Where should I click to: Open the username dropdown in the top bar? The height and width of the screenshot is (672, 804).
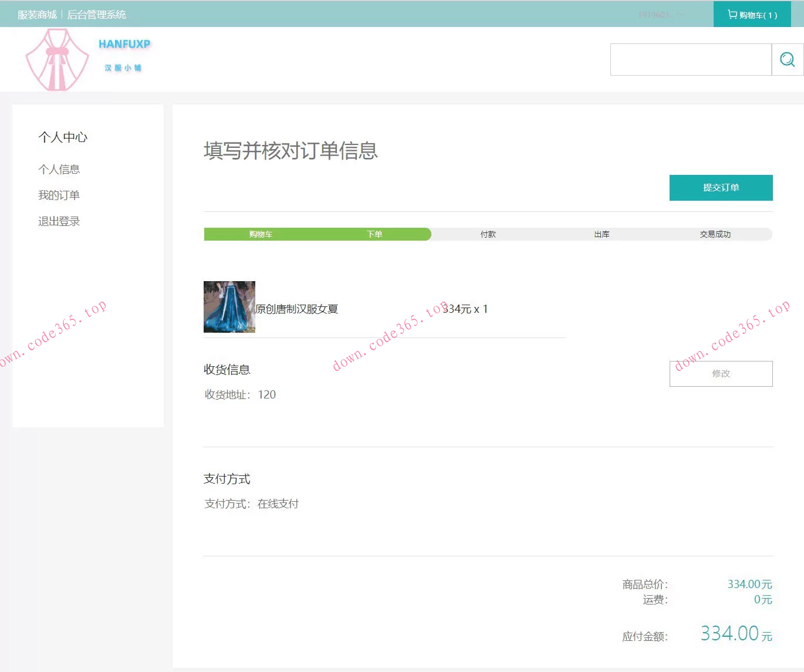(657, 14)
